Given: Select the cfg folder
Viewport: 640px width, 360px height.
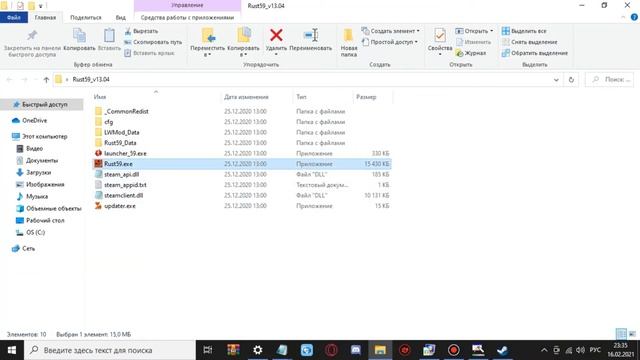Looking at the screenshot, I should coord(109,122).
